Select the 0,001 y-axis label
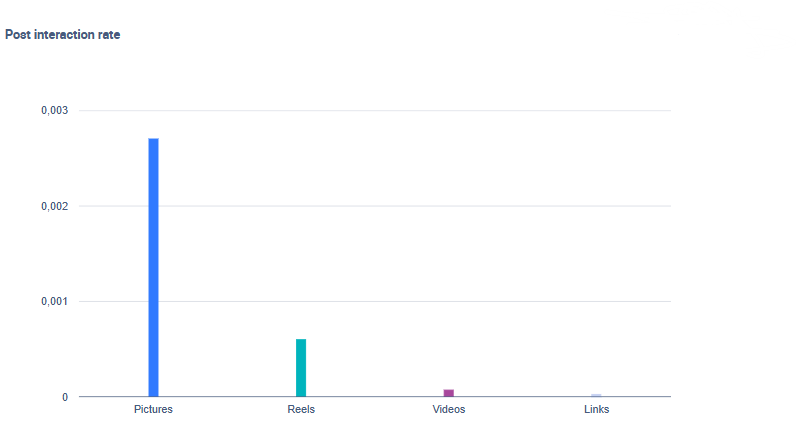The image size is (797, 445). 54,301
